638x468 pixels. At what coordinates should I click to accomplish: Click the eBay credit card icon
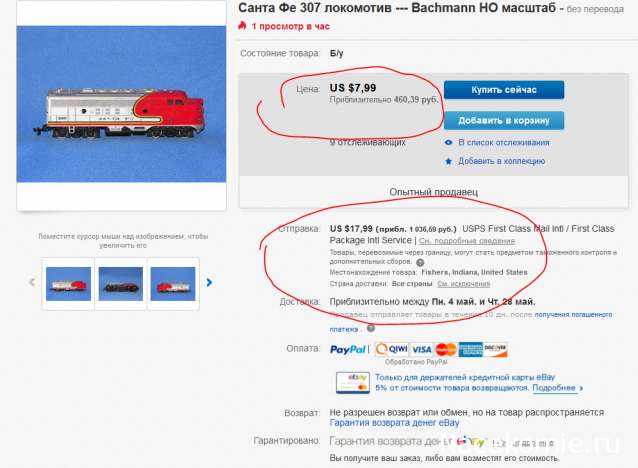[x=353, y=383]
